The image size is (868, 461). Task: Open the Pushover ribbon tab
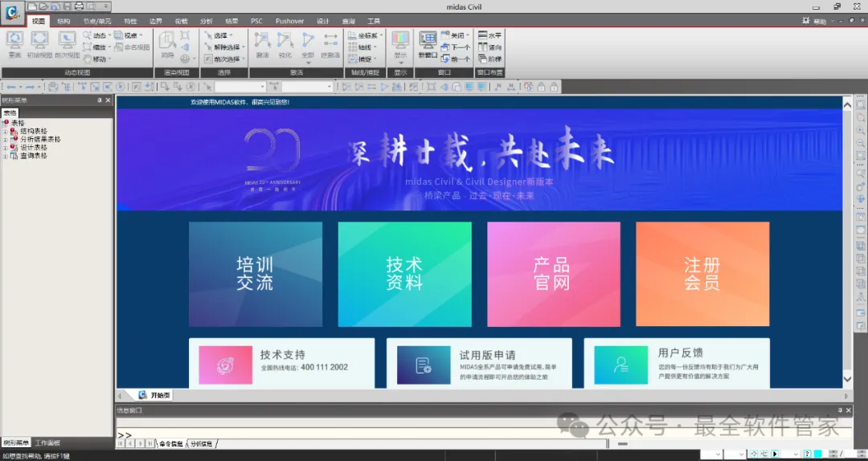[290, 21]
